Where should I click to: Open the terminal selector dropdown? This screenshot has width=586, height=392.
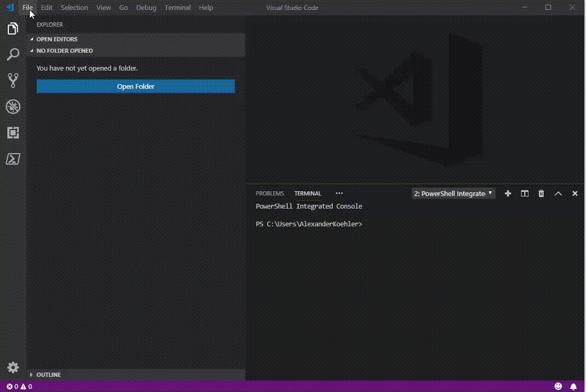[453, 193]
